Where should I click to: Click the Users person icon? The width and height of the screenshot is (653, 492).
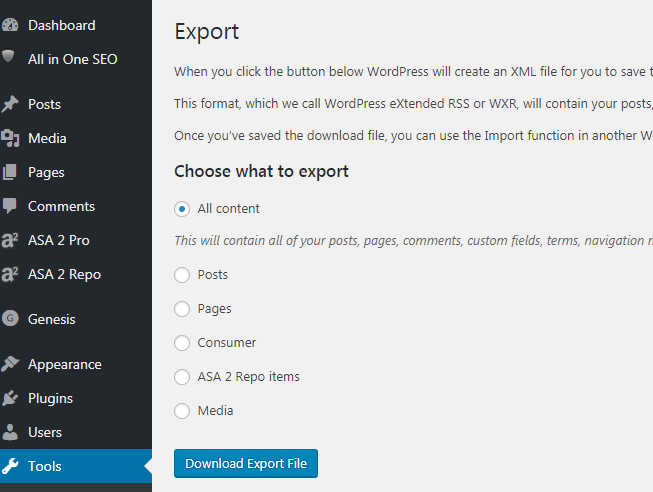(10, 432)
